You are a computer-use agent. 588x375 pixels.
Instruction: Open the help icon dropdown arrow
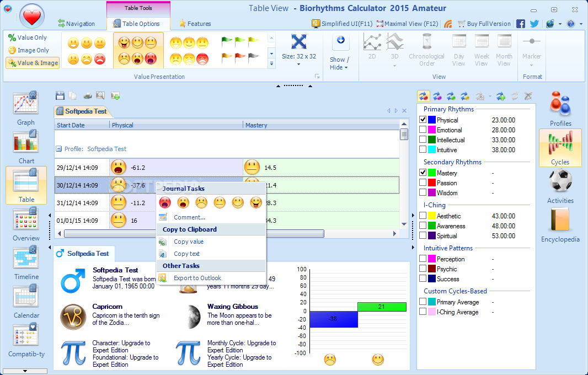581,24
